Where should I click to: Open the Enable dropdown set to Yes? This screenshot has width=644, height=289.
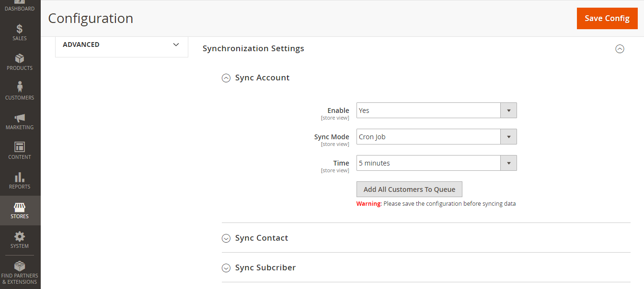(436, 111)
